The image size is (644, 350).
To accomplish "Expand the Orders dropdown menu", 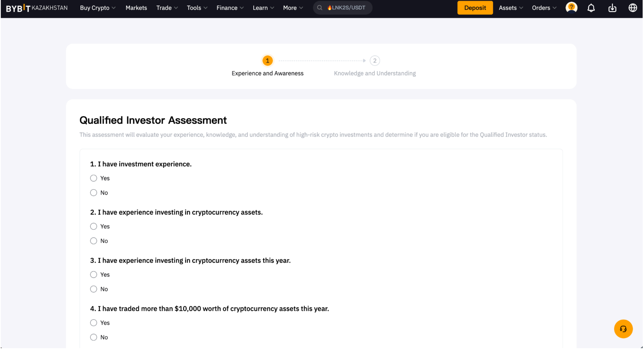I will click(x=544, y=8).
